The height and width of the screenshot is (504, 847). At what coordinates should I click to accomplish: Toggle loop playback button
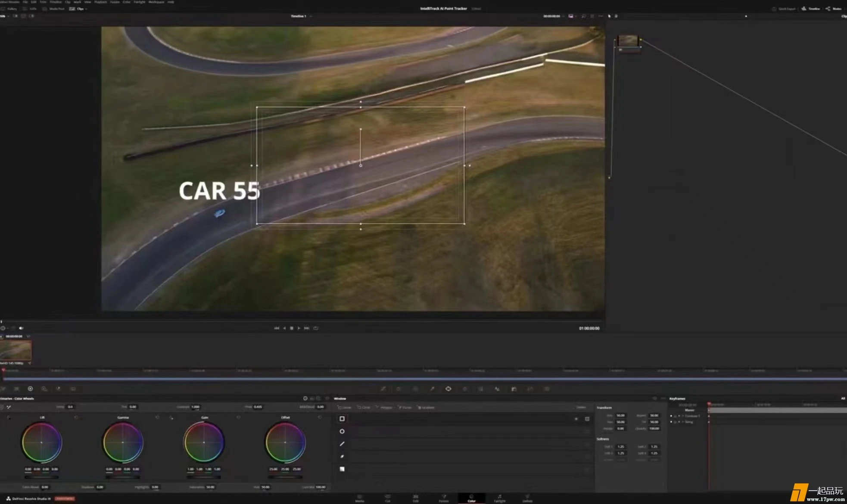(x=316, y=328)
